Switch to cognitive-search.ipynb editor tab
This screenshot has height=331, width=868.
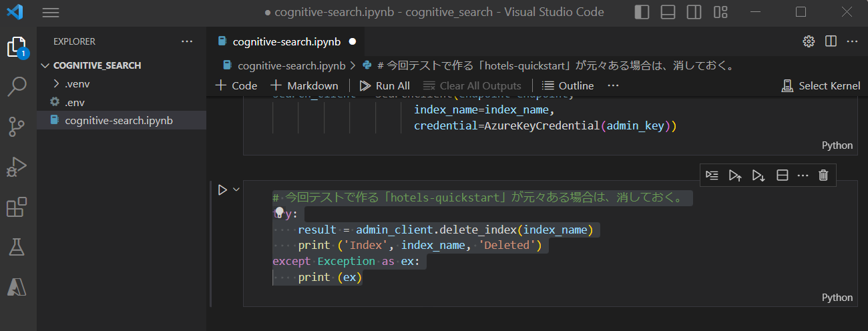pos(286,41)
